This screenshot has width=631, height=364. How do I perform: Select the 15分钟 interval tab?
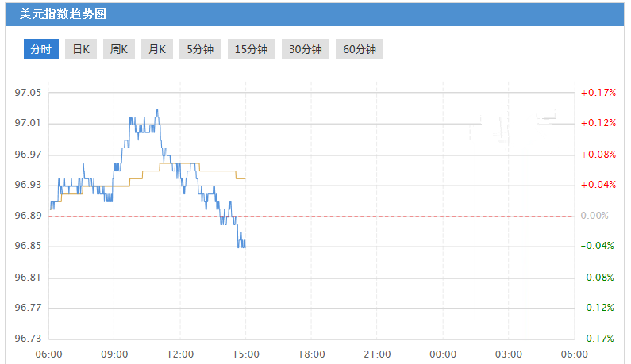tap(251, 49)
